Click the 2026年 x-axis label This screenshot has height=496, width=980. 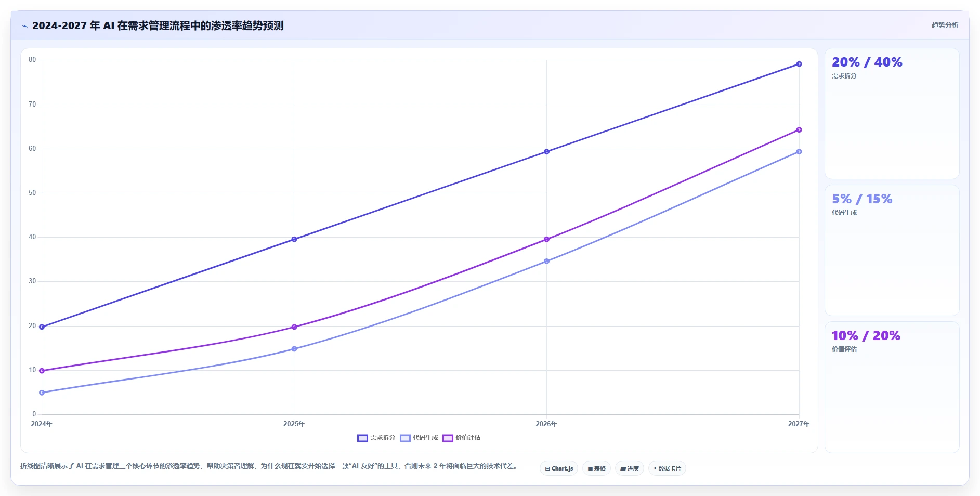point(546,424)
